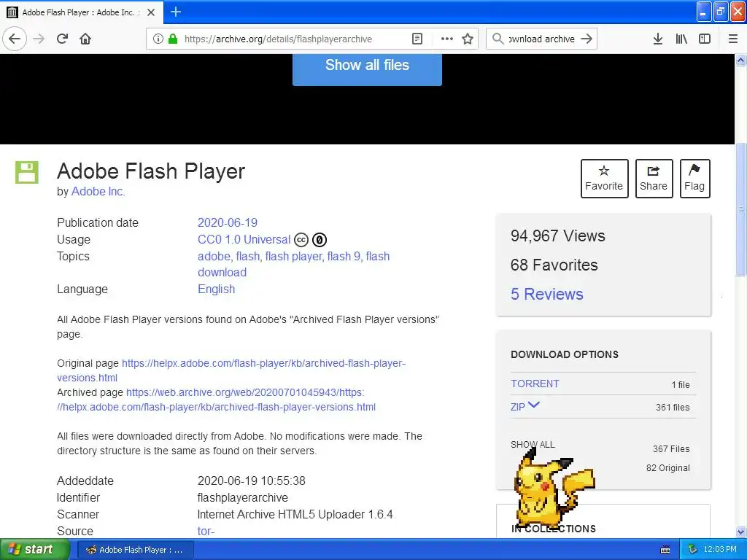Image resolution: width=747 pixels, height=560 pixels.
Task: Click the tray icon beside the clock
Action: point(692,550)
